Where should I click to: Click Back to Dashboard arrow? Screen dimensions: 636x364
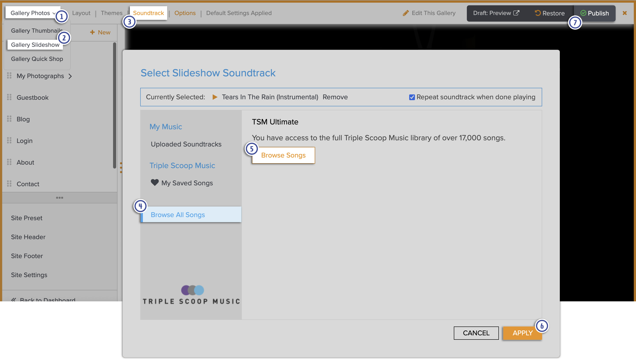click(13, 300)
